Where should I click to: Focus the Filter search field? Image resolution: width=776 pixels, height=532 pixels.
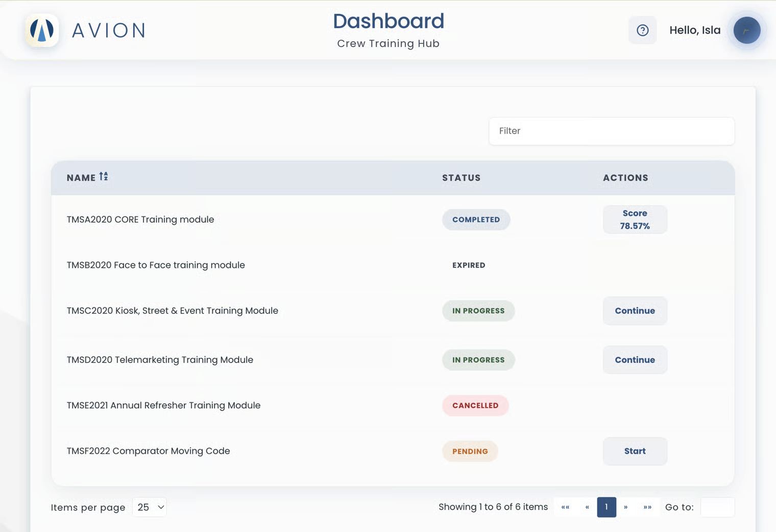coord(612,131)
